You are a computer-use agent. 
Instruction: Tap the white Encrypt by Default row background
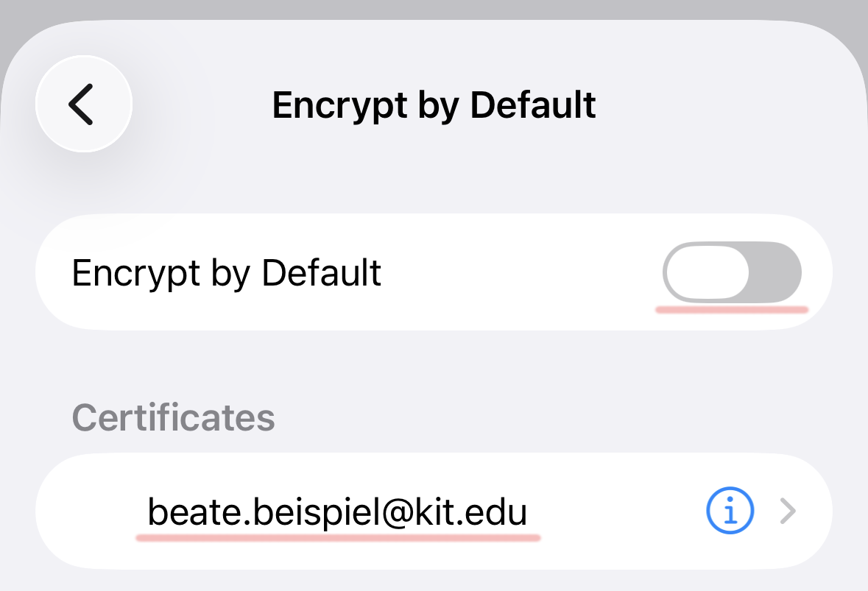(x=515, y=273)
